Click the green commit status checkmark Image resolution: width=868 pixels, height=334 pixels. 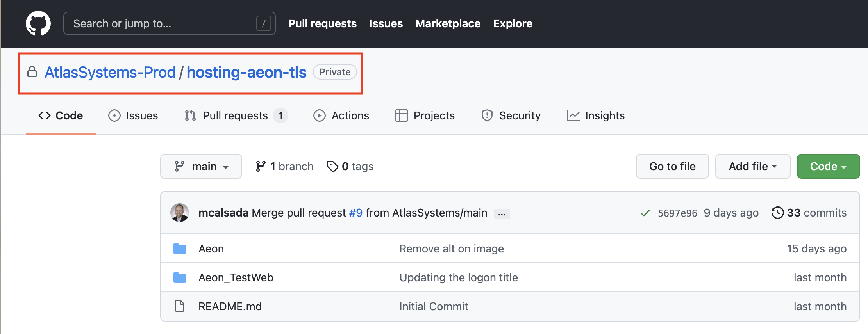pos(645,213)
